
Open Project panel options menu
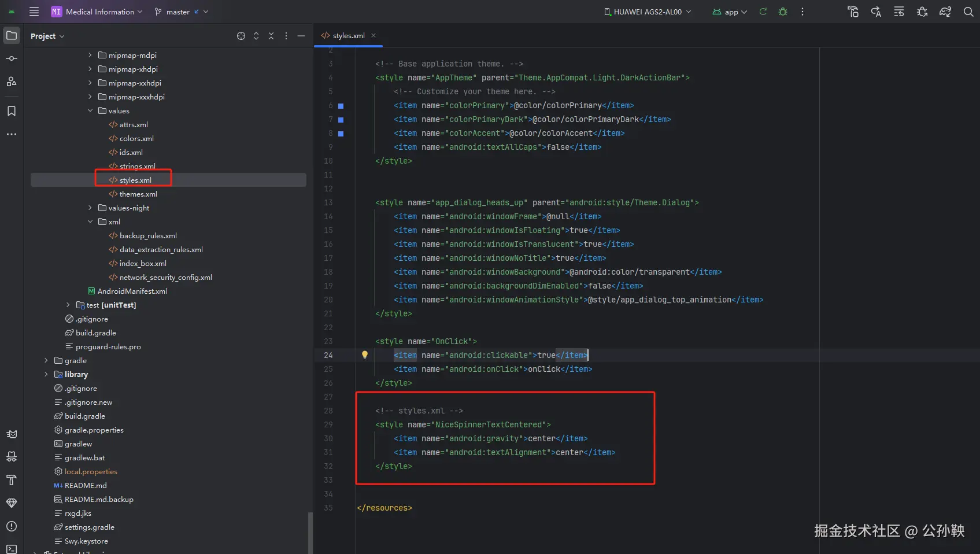point(286,36)
